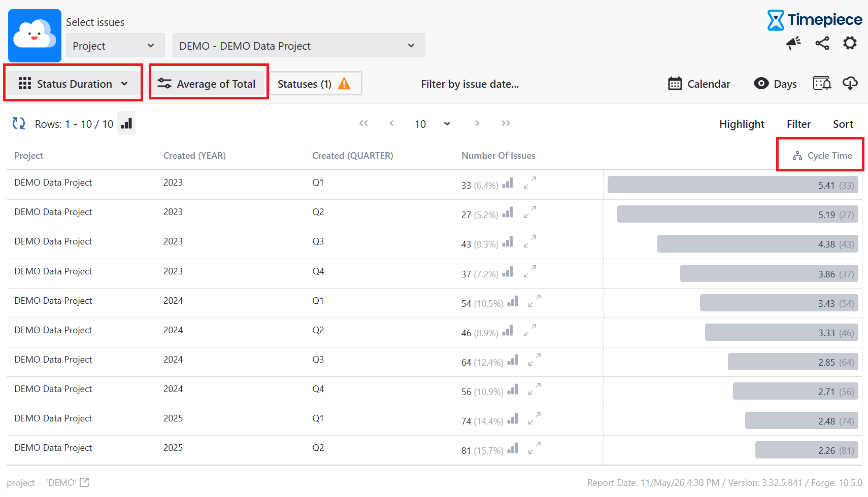This screenshot has height=497, width=868.
Task: Toggle the Days duration display
Action: click(775, 84)
